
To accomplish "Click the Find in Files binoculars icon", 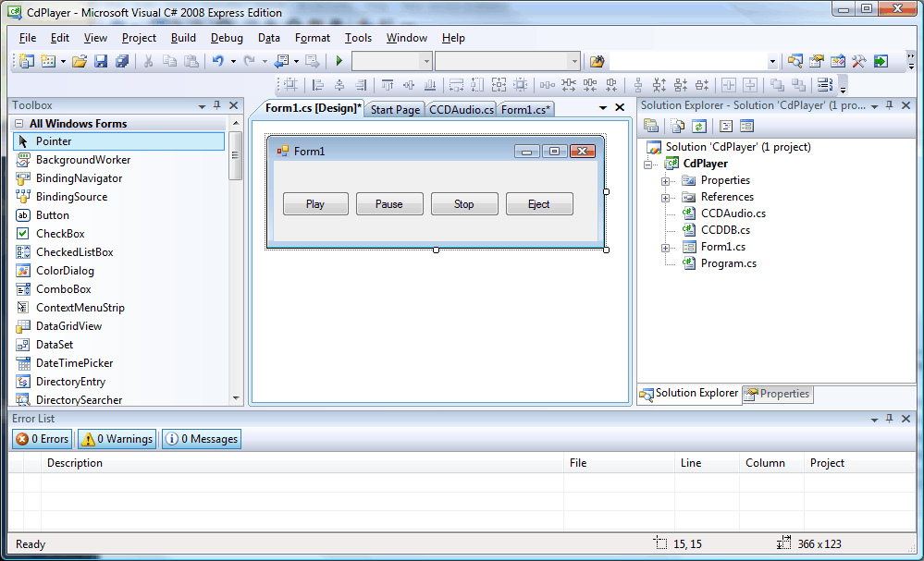I will click(598, 61).
